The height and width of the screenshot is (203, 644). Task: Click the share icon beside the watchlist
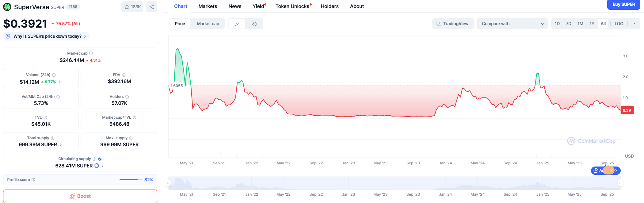[152, 7]
